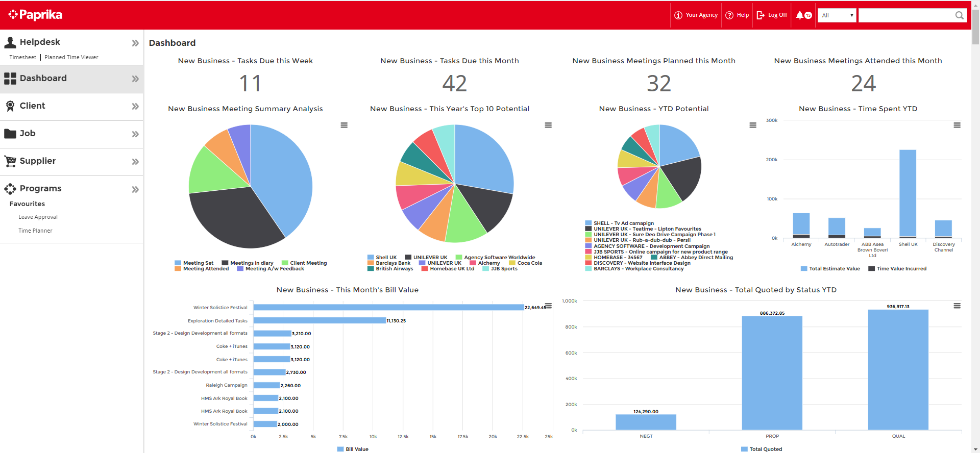Select Dashboard in the sidebar

point(43,79)
